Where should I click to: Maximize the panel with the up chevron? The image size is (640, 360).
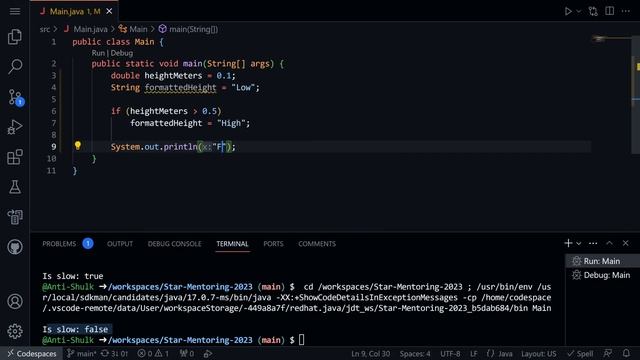tap(609, 243)
